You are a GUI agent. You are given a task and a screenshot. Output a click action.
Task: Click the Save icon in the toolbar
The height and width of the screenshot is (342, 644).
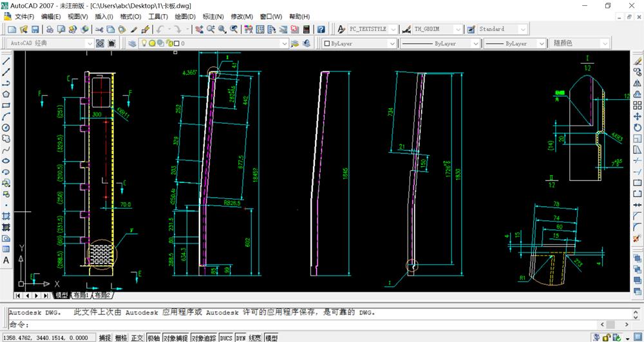(x=35, y=30)
